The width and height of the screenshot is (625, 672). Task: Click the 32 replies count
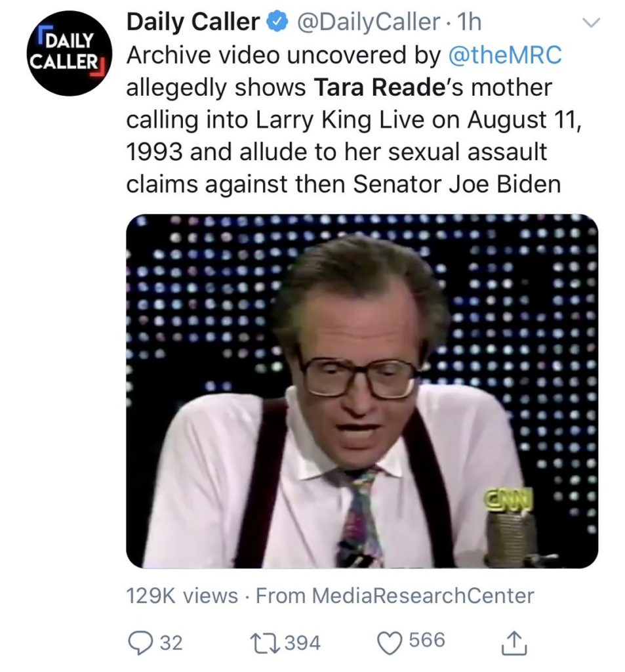pyautogui.click(x=171, y=642)
